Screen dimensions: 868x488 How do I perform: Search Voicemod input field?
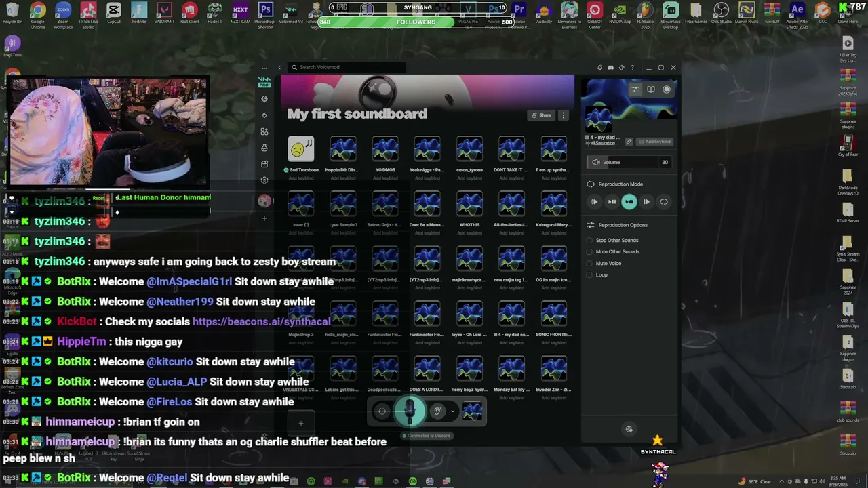(x=346, y=67)
